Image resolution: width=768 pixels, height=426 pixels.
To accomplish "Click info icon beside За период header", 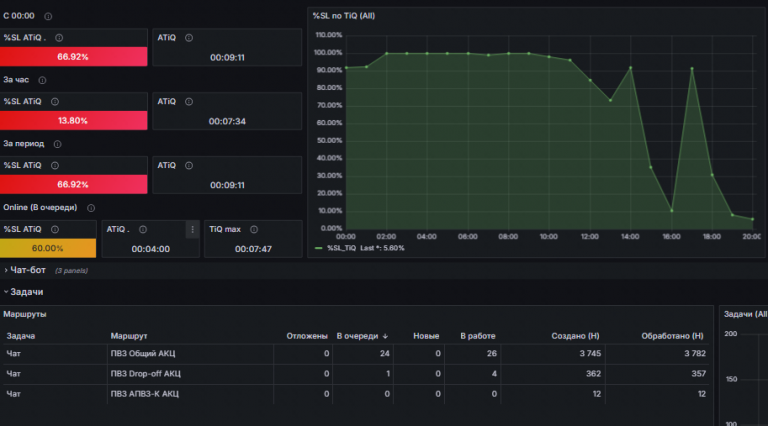I will click(x=57, y=144).
